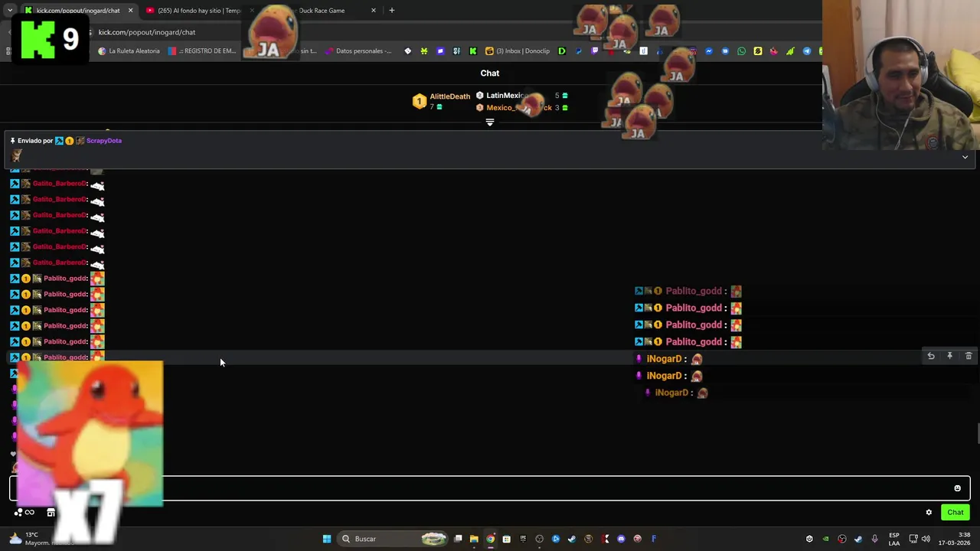The image size is (980, 551).
Task: Pin the highlighted chat message
Action: pos(949,357)
